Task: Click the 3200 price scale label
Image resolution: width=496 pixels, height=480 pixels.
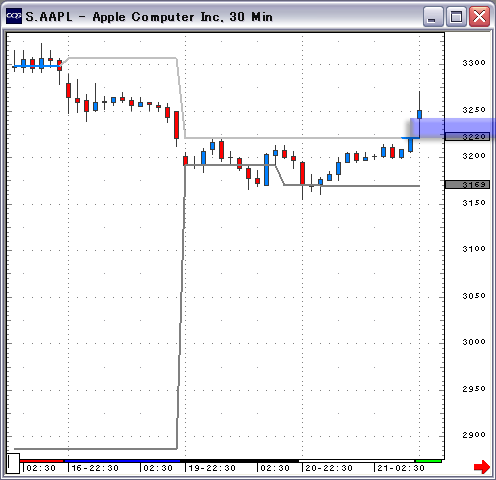Action: click(474, 156)
